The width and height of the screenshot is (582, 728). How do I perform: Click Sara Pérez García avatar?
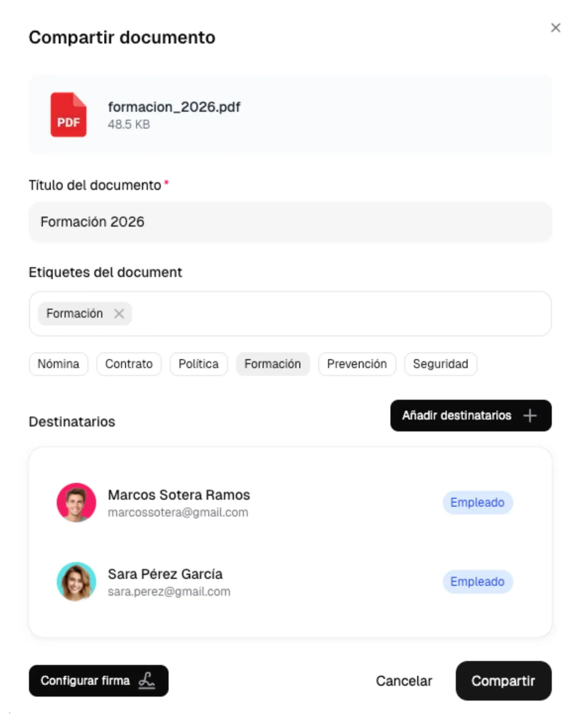pos(76,581)
